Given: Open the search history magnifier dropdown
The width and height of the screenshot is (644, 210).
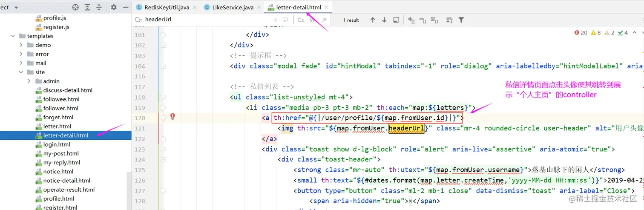Looking at the screenshot, I should click(138, 20).
